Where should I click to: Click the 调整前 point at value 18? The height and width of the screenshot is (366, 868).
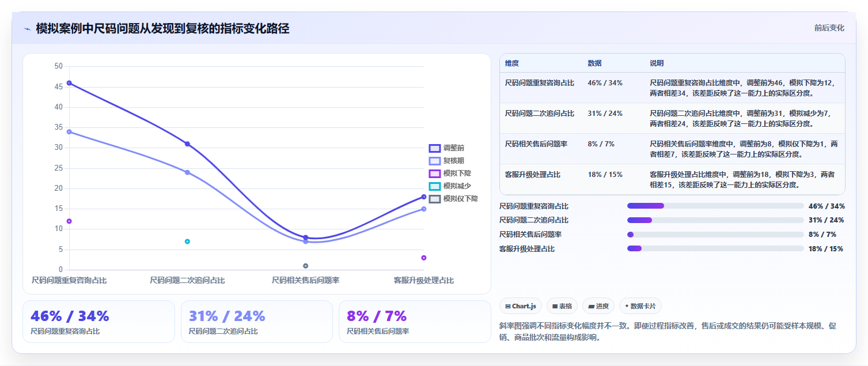(x=424, y=197)
